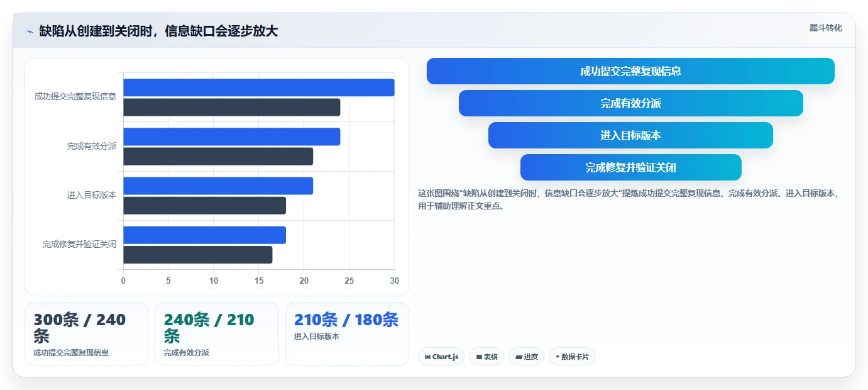Click the x-axis tick value 5
Image resolution: width=868 pixels, height=390 pixels.
coord(168,281)
